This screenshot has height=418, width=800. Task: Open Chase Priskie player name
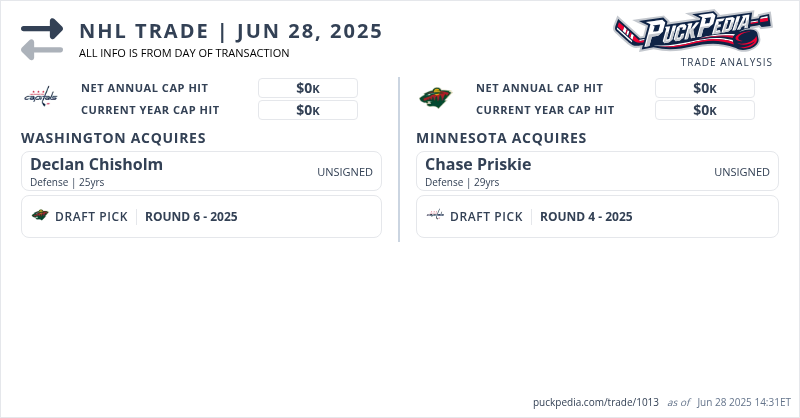click(478, 164)
